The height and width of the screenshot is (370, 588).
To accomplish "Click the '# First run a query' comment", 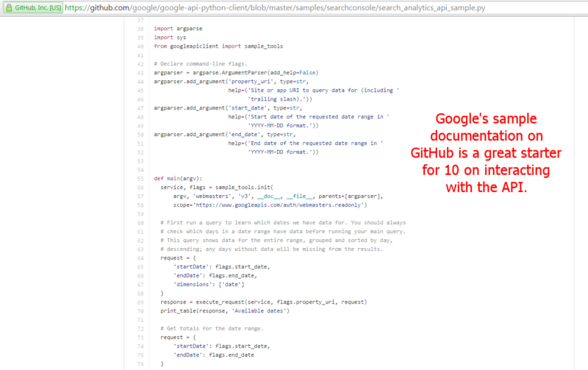I will pos(283,223).
